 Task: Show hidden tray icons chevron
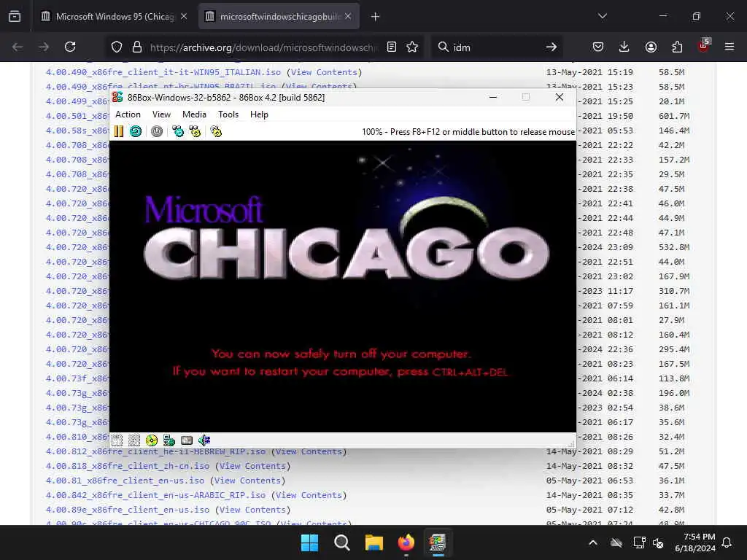click(x=593, y=542)
